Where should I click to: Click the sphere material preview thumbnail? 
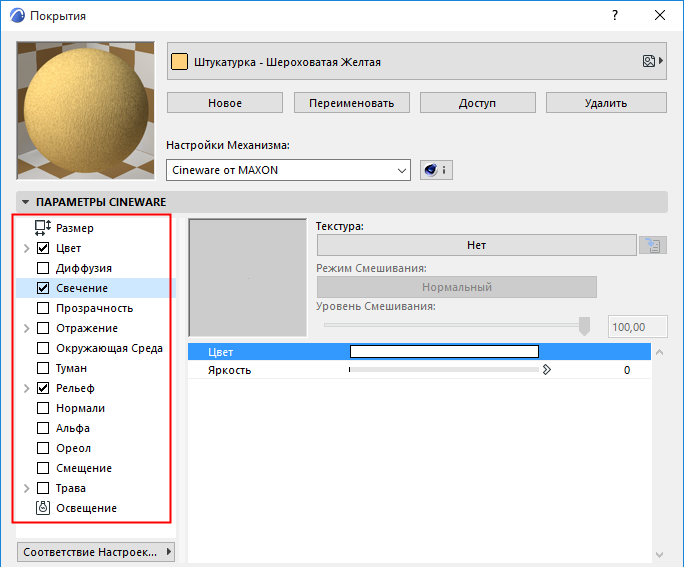[86, 110]
